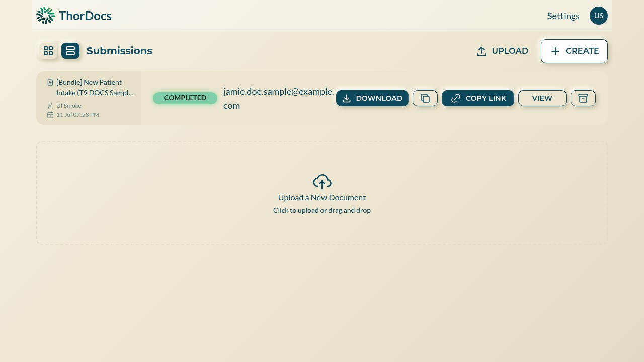Copy link for the submission
Viewport: 644px width, 362px height.
click(x=478, y=98)
